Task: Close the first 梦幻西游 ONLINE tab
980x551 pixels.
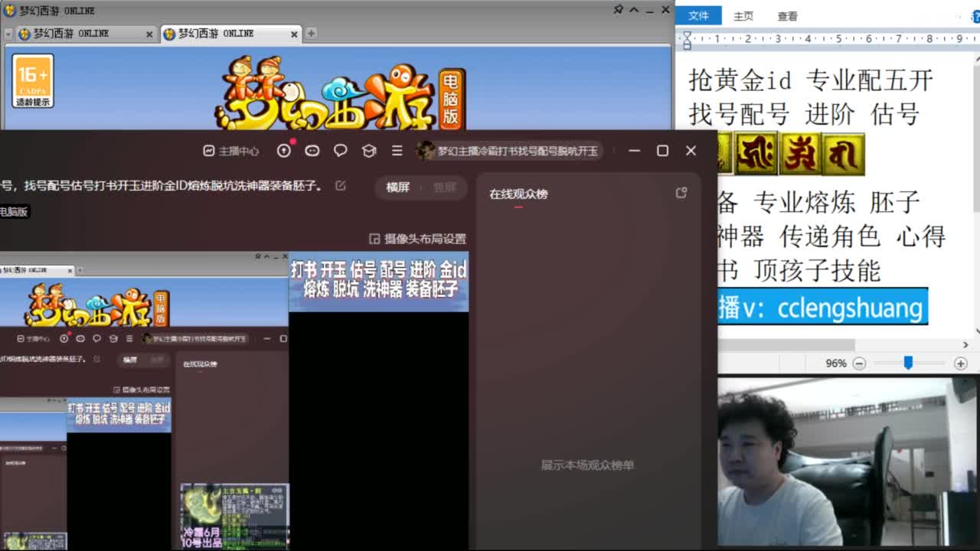Action: click(x=149, y=34)
